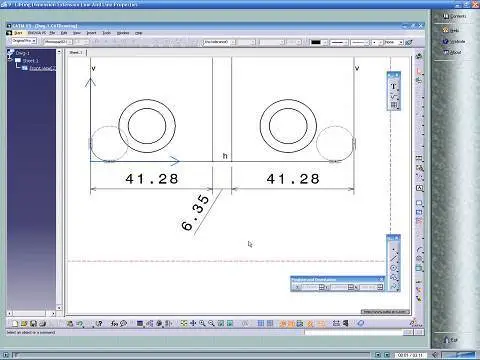This screenshot has height=360, width=480.
Task: Click the formula f(x) icon
Action: click(114, 323)
